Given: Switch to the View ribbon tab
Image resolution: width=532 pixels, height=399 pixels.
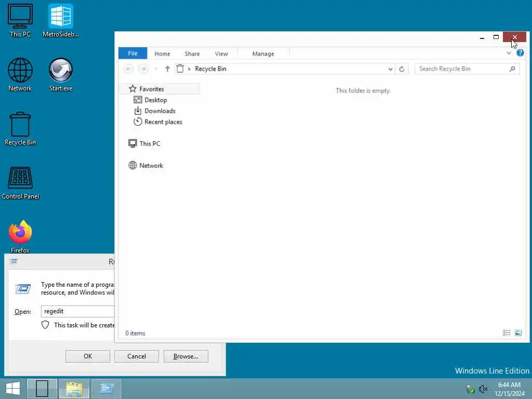Looking at the screenshot, I should [221, 54].
